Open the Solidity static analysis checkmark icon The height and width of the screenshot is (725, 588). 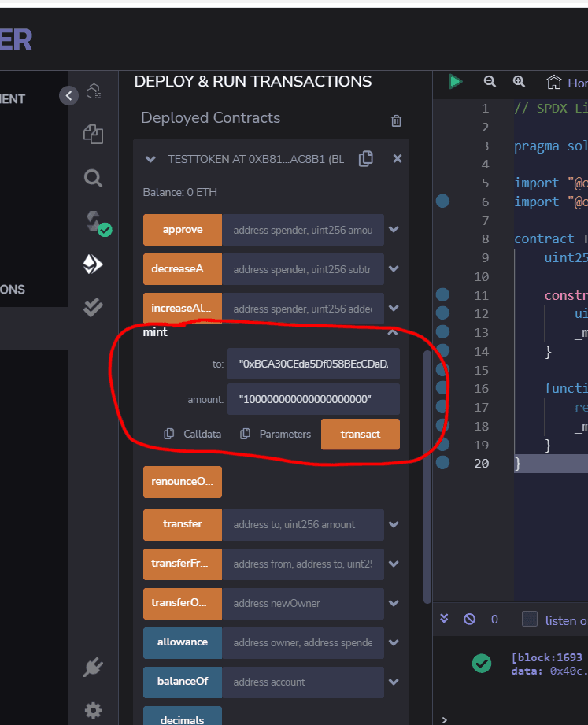pyautogui.click(x=93, y=308)
